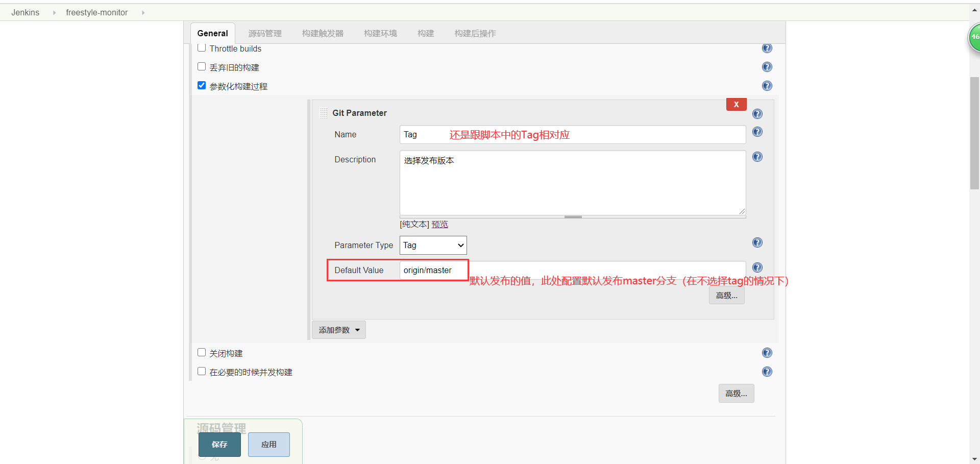Switch to the General tab
The height and width of the screenshot is (464, 980).
point(213,33)
